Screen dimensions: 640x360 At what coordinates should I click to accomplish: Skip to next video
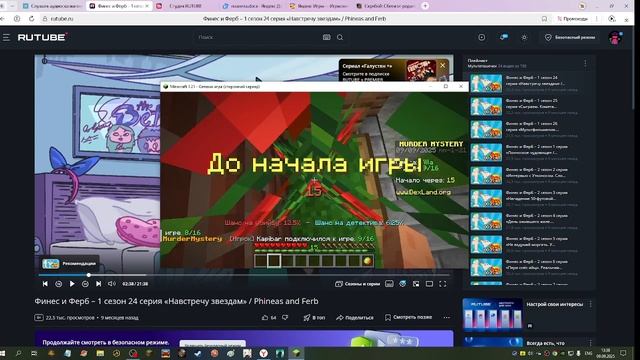click(98, 284)
